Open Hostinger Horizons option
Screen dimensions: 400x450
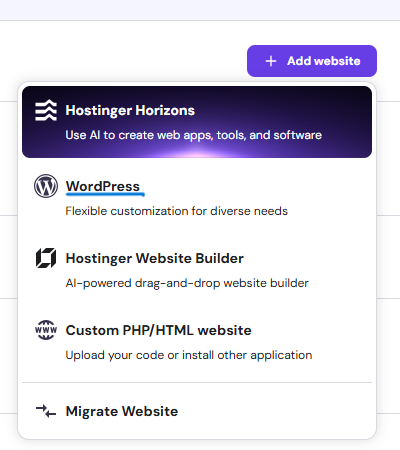(197, 122)
